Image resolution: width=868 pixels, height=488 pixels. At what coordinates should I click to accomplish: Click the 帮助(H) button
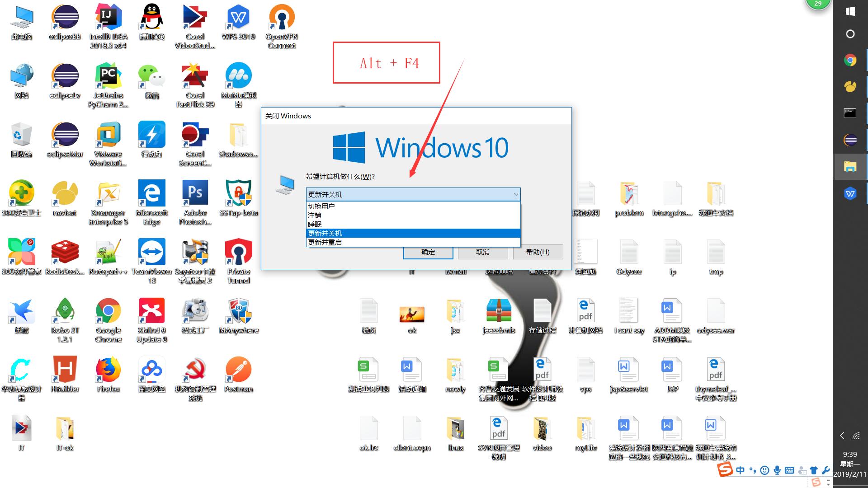coord(538,252)
